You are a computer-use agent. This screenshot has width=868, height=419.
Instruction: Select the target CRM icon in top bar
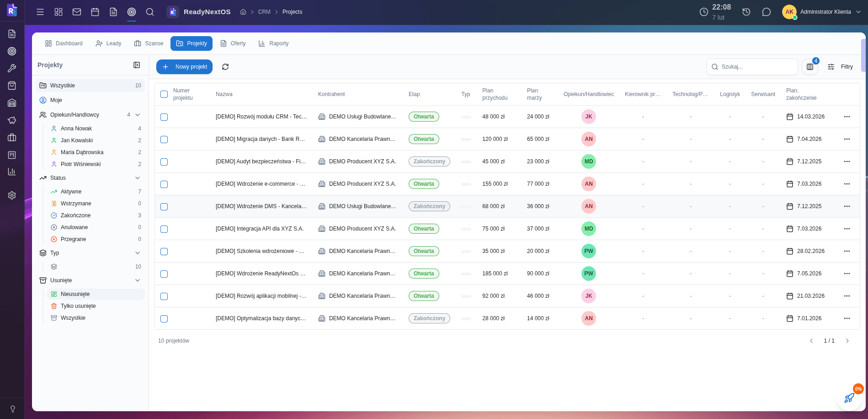click(x=131, y=12)
